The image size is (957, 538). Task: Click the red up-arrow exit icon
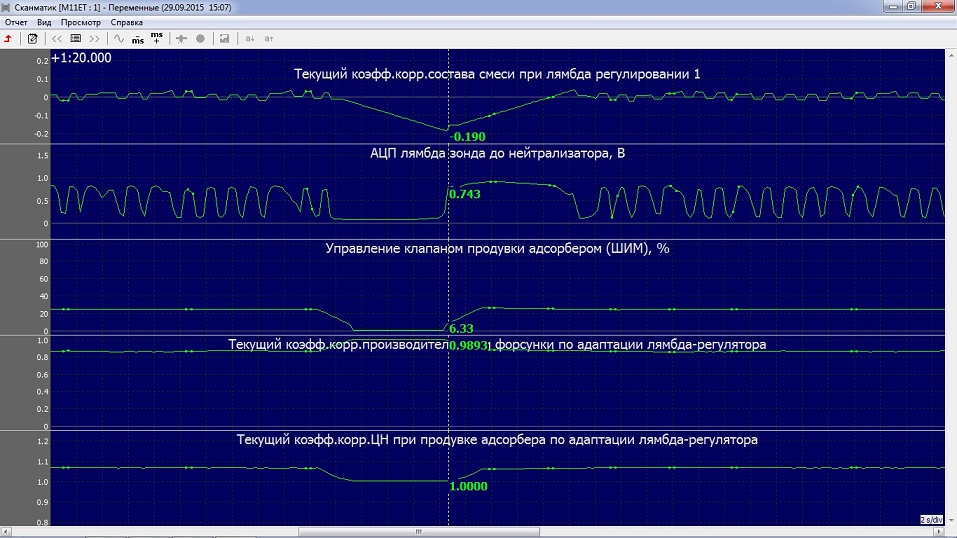pyautogui.click(x=8, y=38)
